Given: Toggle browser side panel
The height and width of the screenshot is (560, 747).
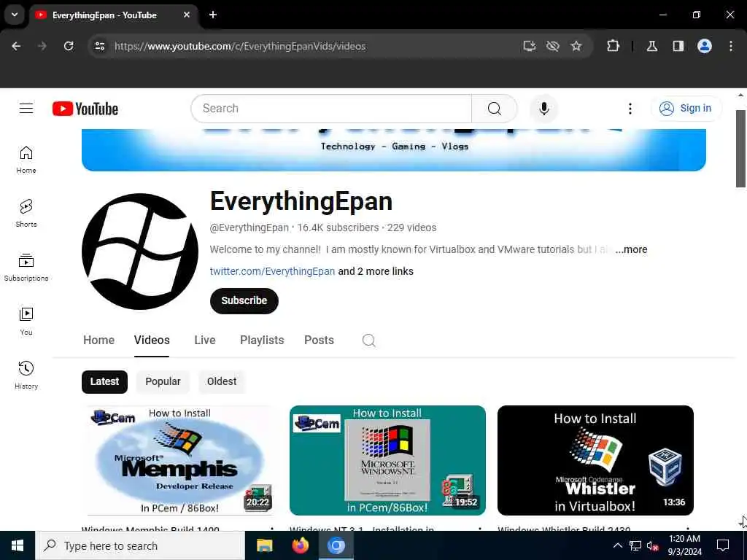Looking at the screenshot, I should [678, 46].
